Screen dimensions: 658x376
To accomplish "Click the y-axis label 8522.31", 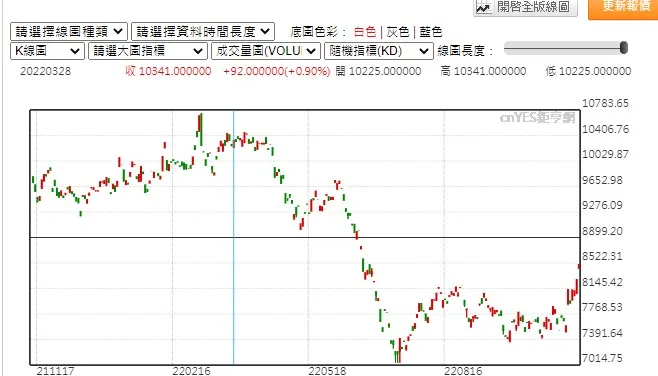I will (x=603, y=256).
